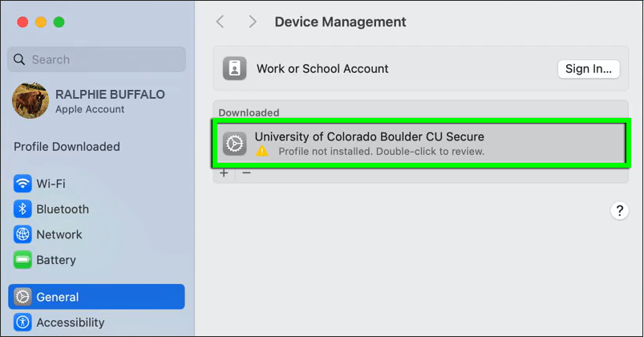
Task: Click the Bluetooth sidebar icon
Action: 22,209
